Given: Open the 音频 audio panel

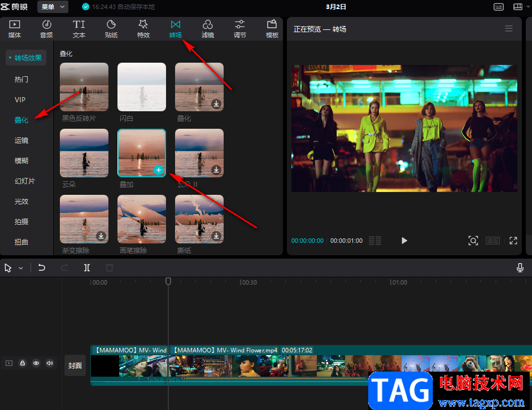Looking at the screenshot, I should 46,29.
